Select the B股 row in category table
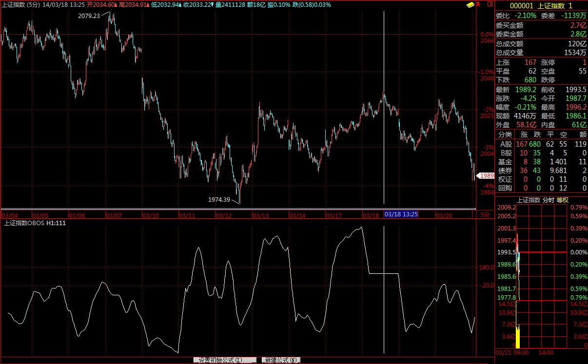Viewport: 588px width, 364px height. coord(506,153)
